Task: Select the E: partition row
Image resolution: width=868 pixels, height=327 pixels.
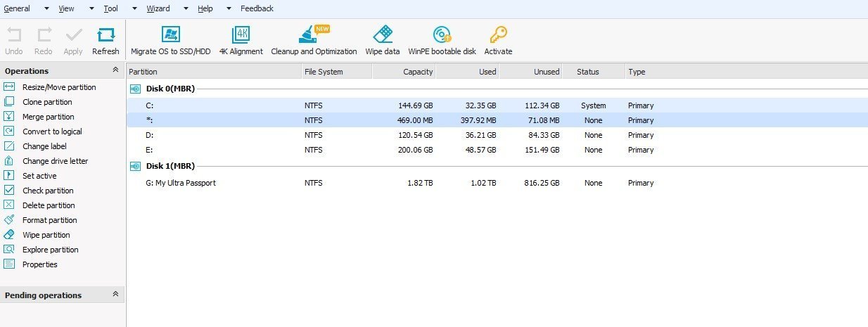Action: coord(497,150)
